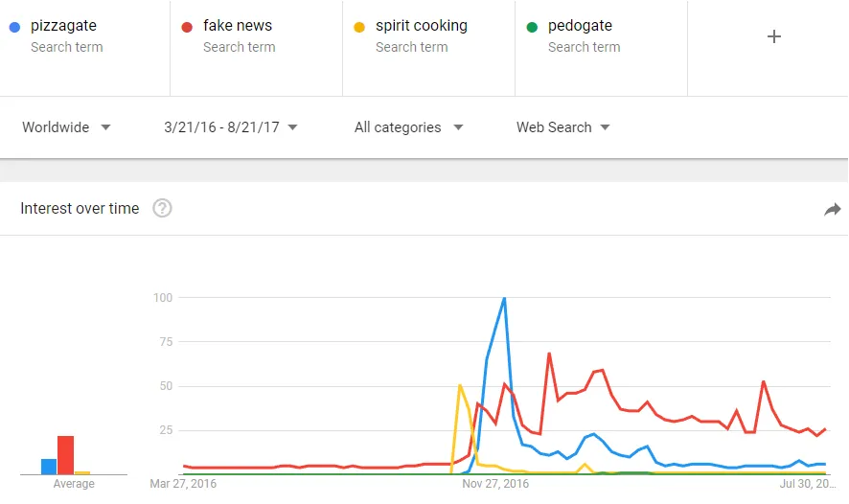Click the green pedogate color dot
The image size is (849, 504).
tap(532, 27)
